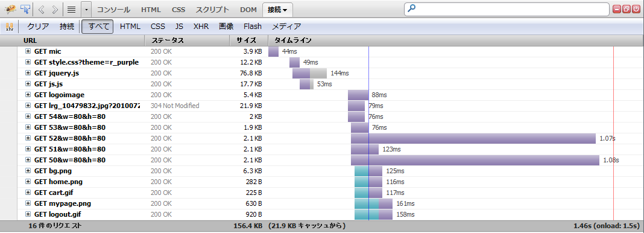The height and width of the screenshot is (233, 644).
Task: Expand the GET bg.png request row
Action: 28,171
